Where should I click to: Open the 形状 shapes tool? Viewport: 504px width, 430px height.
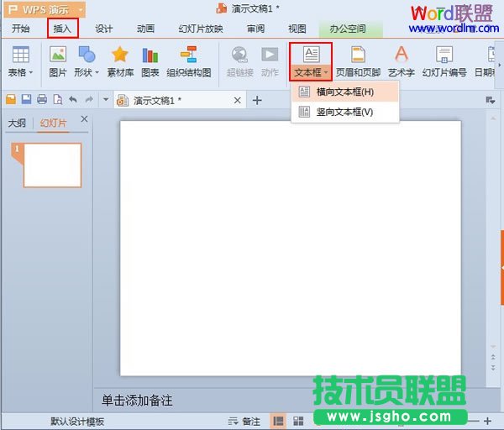(x=87, y=55)
